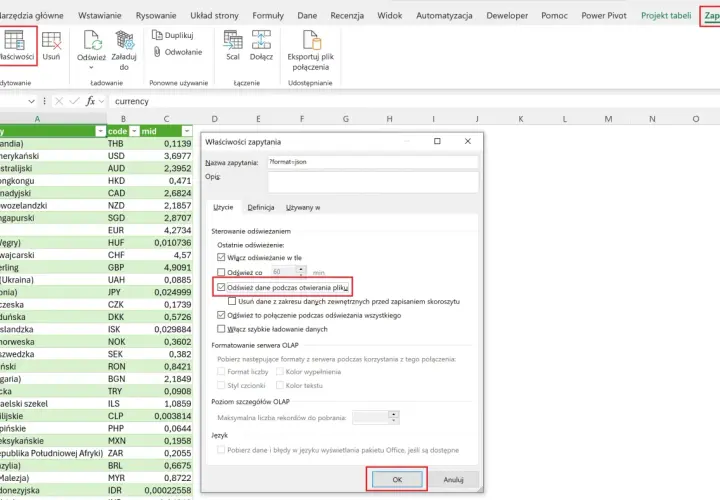Adjust refresh minutes spinner arrows
Image resolution: width=720 pixels, height=500 pixels.
(301, 272)
